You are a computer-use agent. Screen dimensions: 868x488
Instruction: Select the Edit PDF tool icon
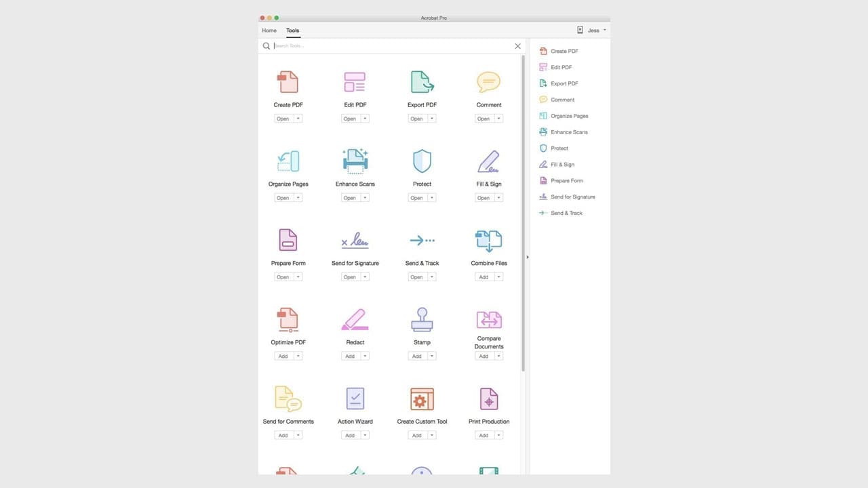tap(355, 81)
